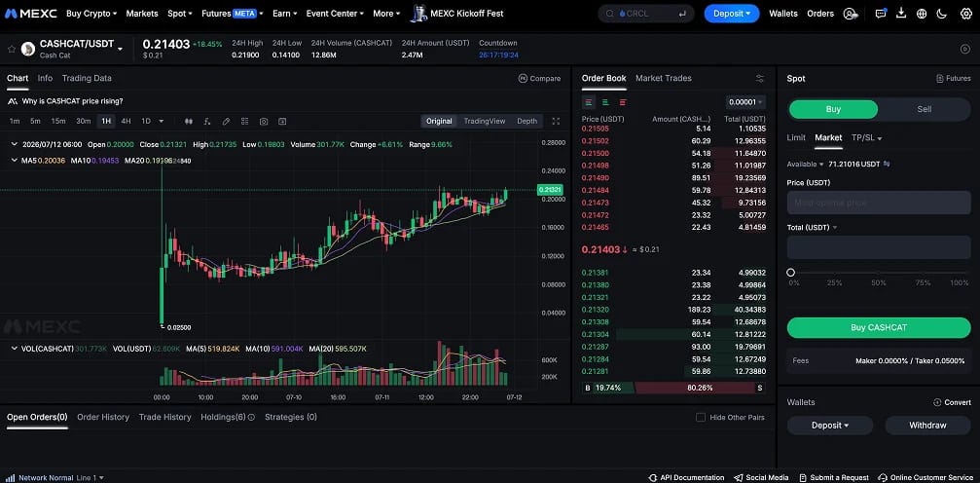
Task: Click the transfer icon beside available balance
Action: click(x=887, y=164)
